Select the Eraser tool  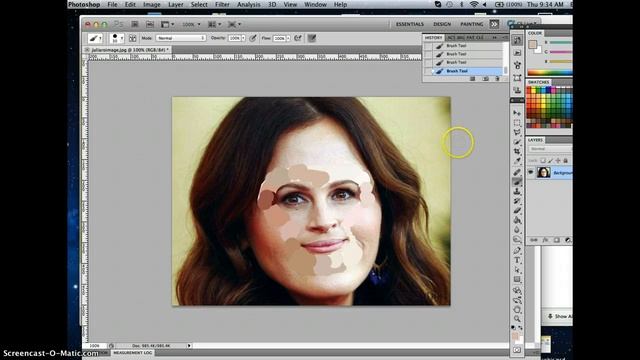(517, 211)
